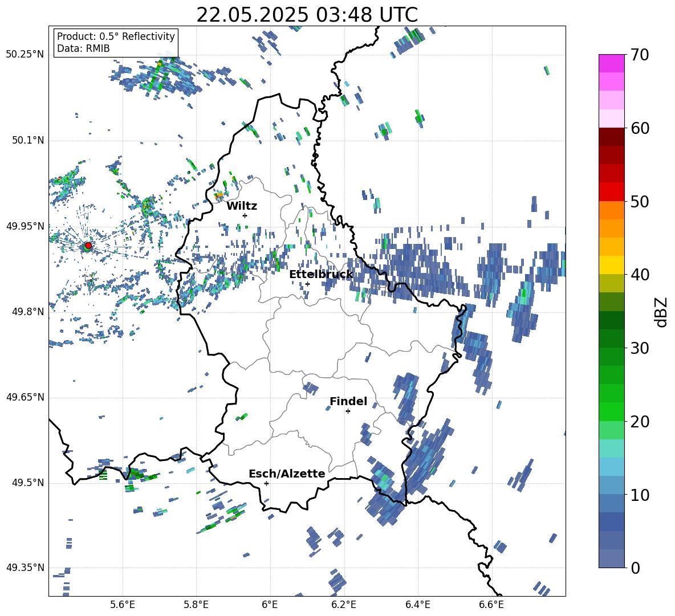Click the Ettelbruck station cross marker
This screenshot has height=616, width=675.
coord(307,284)
